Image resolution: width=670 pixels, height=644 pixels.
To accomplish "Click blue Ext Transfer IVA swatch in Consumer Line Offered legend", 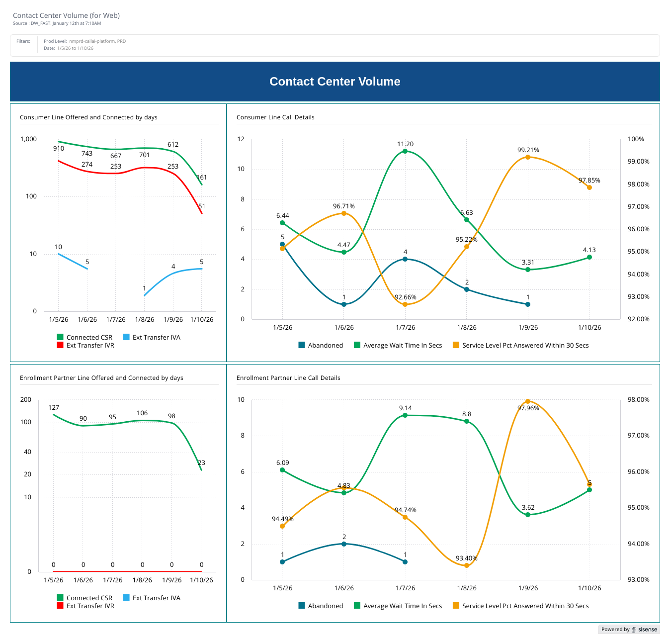I will (x=126, y=337).
